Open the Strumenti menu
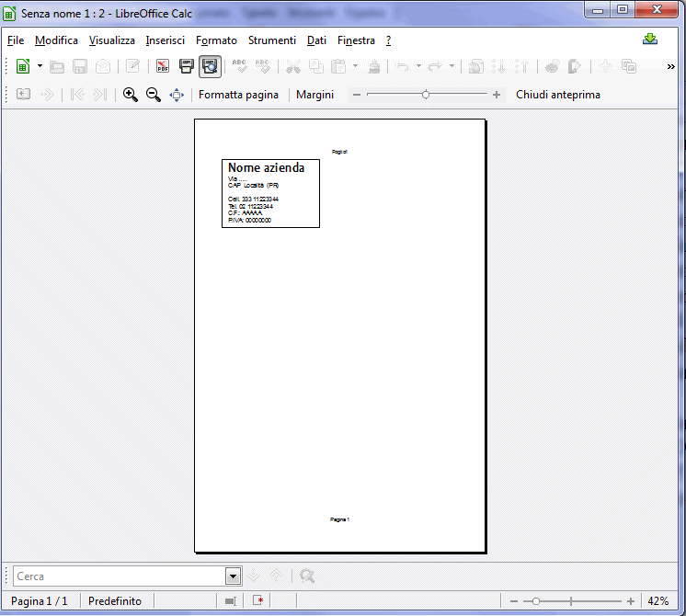 click(272, 40)
